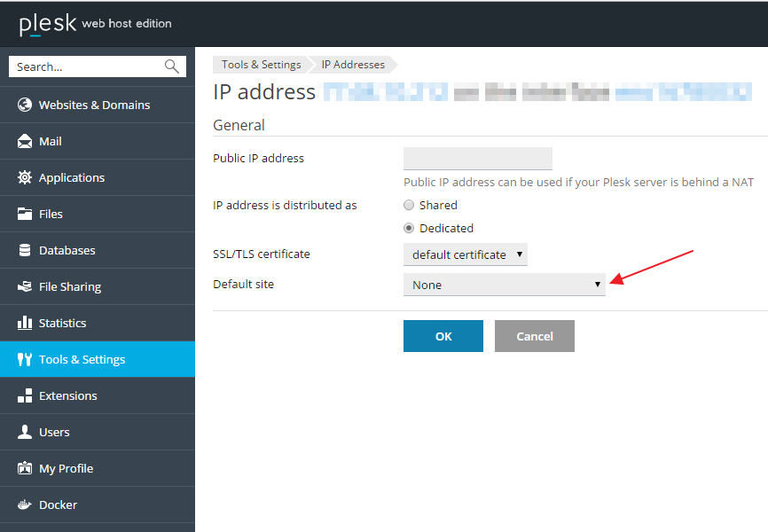Click the General section heading

point(239,125)
